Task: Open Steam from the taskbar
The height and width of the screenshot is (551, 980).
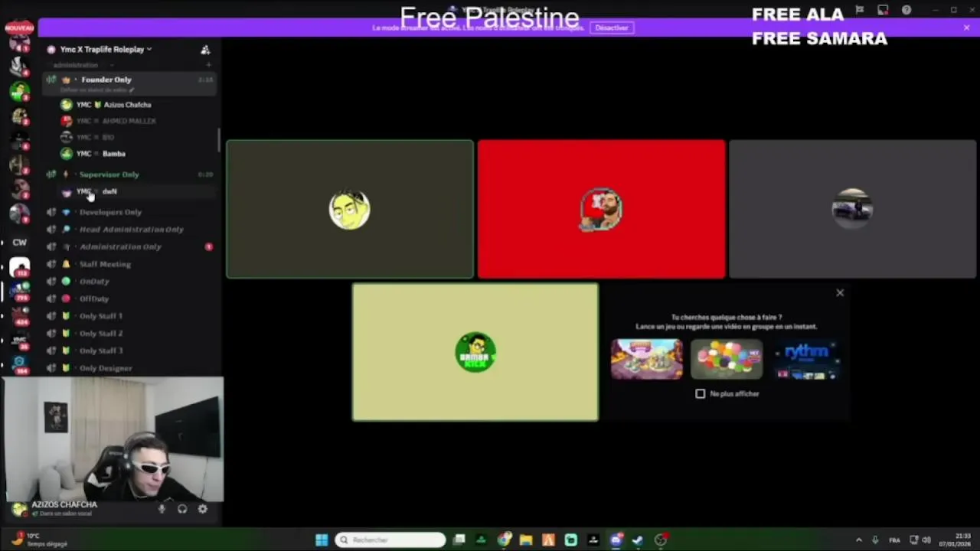Action: click(x=638, y=540)
